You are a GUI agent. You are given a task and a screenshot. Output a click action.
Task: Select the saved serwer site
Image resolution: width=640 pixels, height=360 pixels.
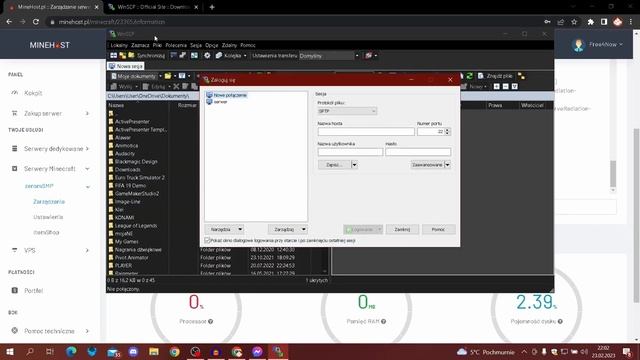click(x=217, y=102)
